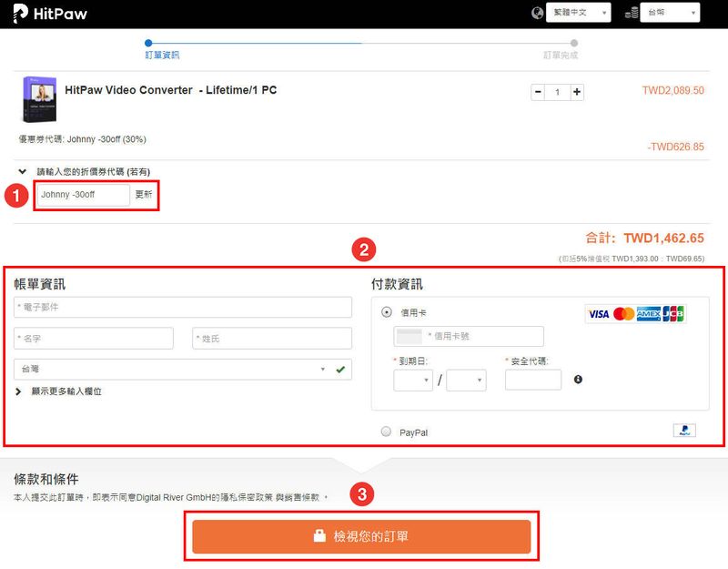Decrease quantity with minus button
This screenshot has height=569, width=728.
[538, 92]
